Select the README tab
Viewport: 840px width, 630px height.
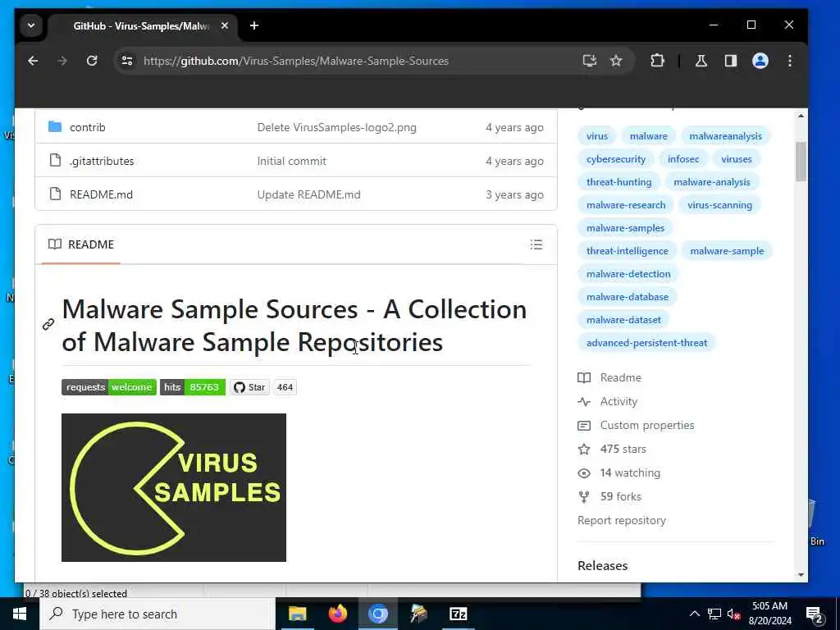point(81,244)
